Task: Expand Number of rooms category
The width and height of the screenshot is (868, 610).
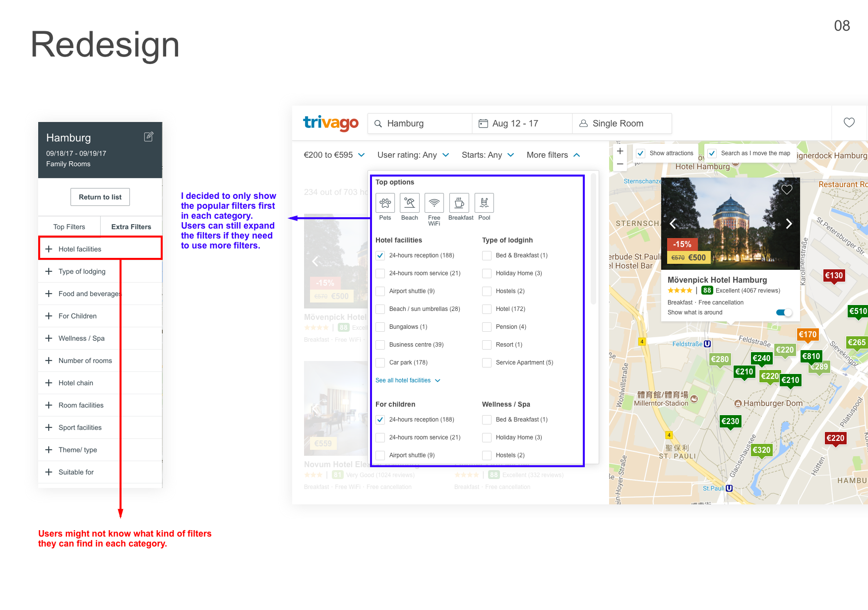Action: [x=100, y=361]
